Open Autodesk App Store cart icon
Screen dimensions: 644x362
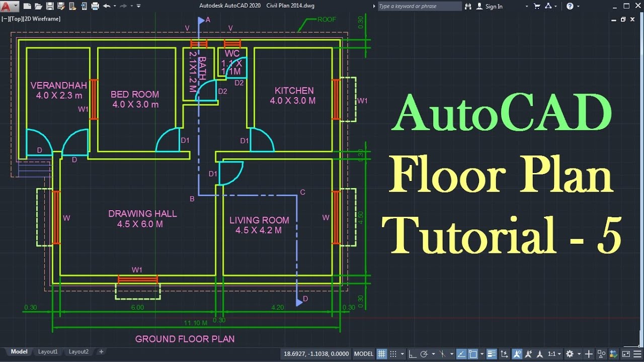tap(537, 6)
